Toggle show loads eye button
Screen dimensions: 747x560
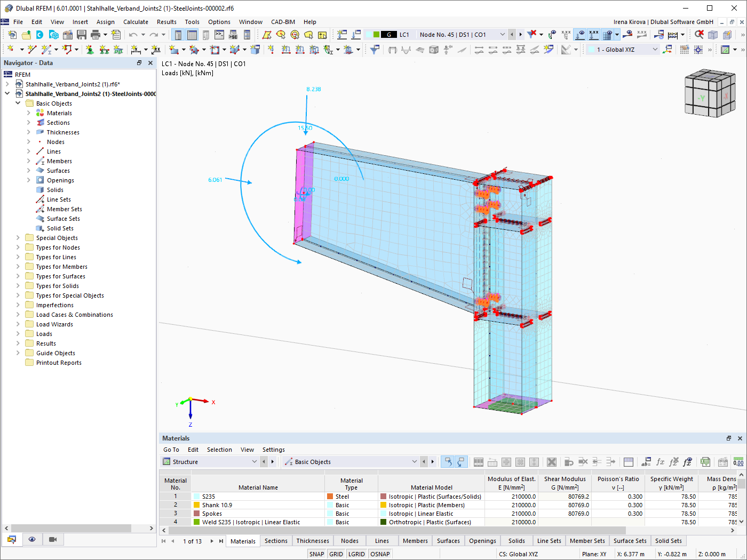580,35
